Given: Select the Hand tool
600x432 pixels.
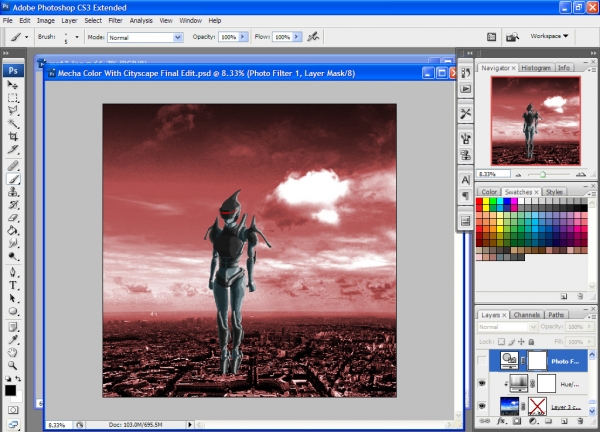Looking at the screenshot, I should [13, 353].
